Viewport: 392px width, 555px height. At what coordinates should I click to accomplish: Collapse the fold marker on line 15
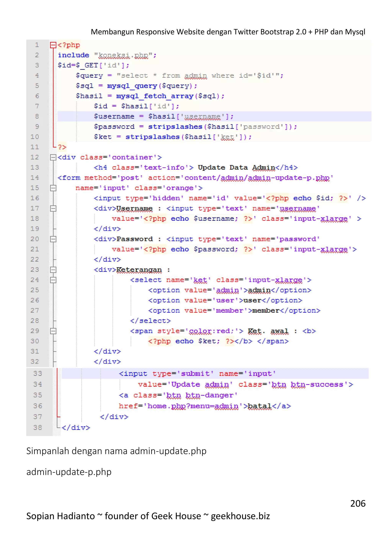coord(53,188)
